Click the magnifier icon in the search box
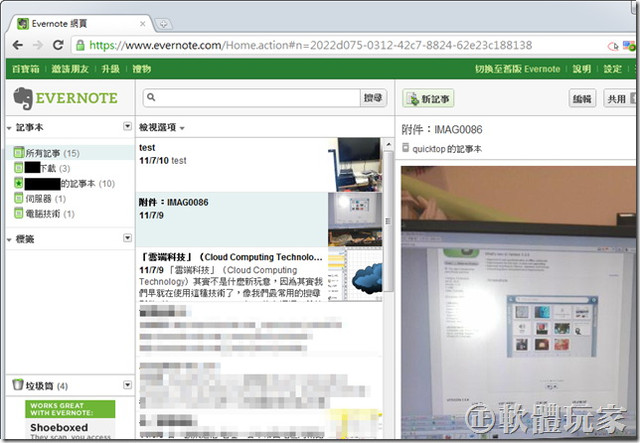 click(151, 97)
